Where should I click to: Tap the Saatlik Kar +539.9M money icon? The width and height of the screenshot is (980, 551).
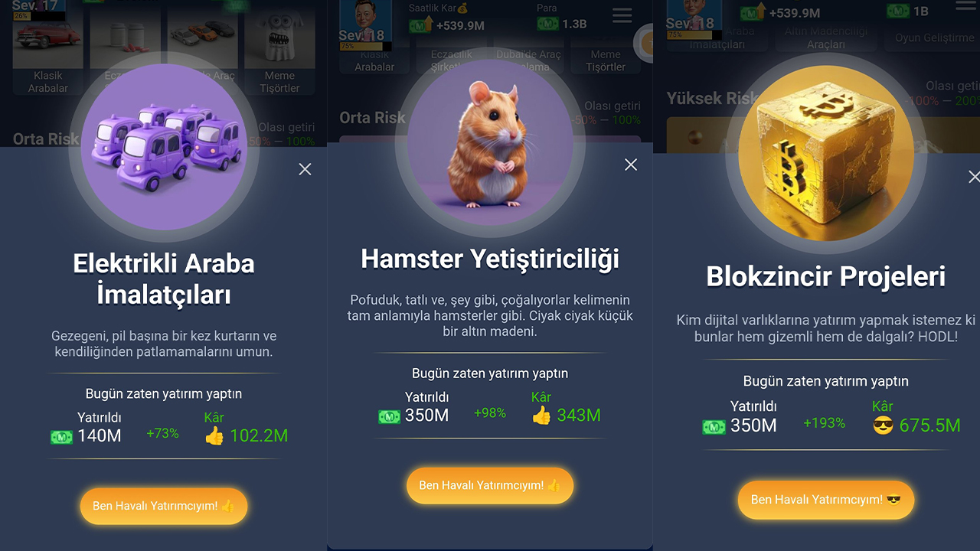[x=421, y=25]
